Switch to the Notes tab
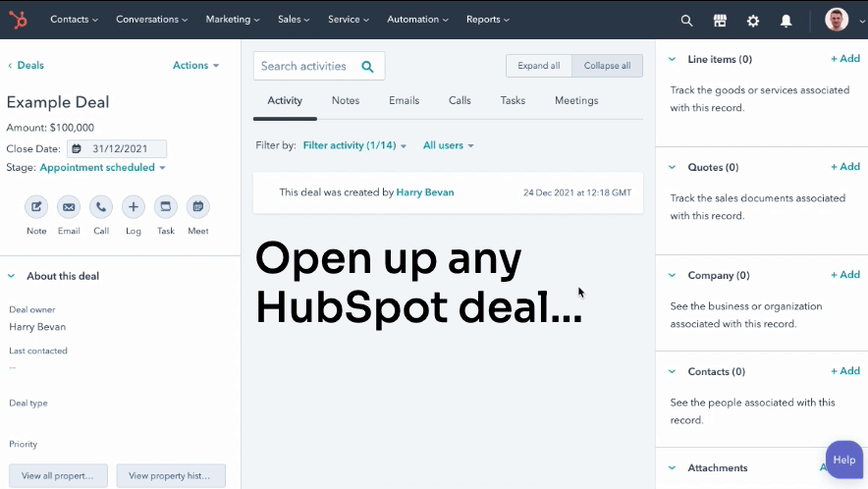This screenshot has height=489, width=868. coord(346,101)
